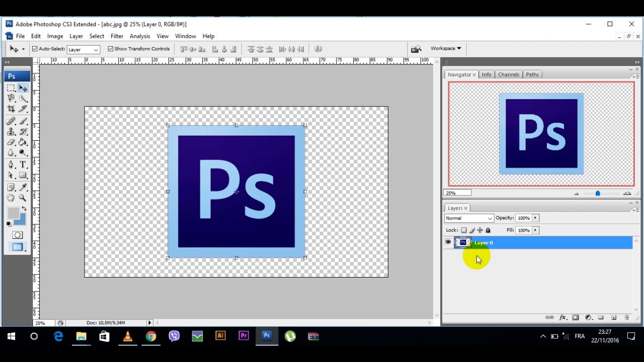The image size is (644, 362).
Task: Select the Notes tool
Action: (11, 188)
